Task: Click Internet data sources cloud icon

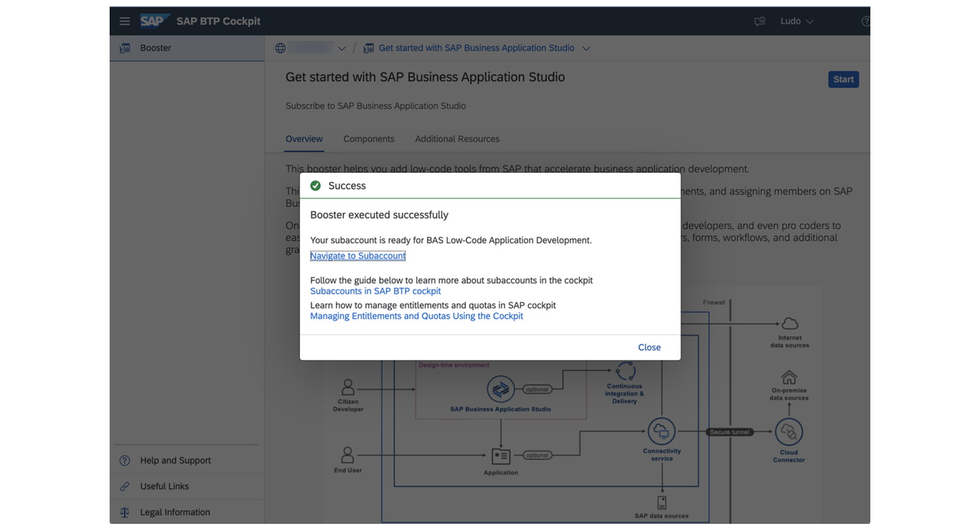Action: tap(790, 323)
